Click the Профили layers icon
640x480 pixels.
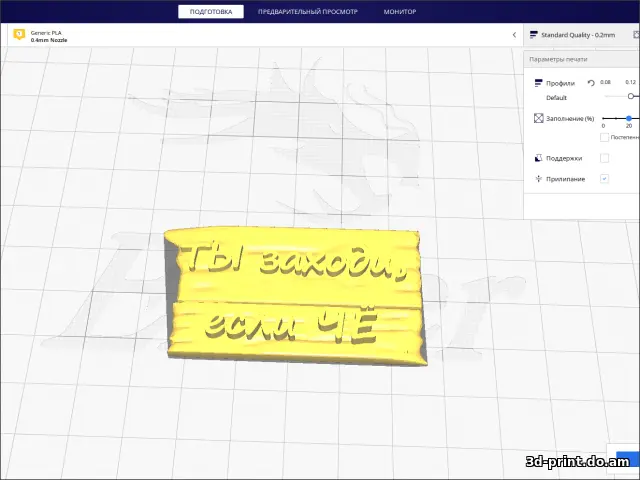point(538,83)
